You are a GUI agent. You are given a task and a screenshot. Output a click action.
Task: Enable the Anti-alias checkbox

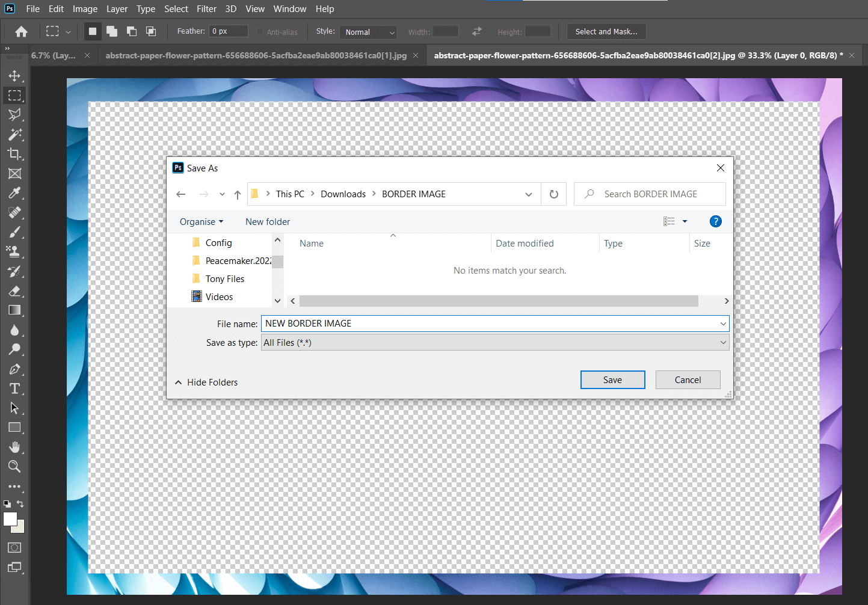pos(261,31)
